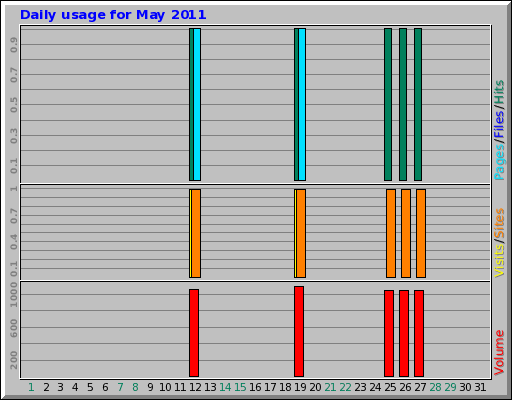Click the green Hits bar for day 26
This screenshot has height=400, width=512.
click(x=403, y=104)
